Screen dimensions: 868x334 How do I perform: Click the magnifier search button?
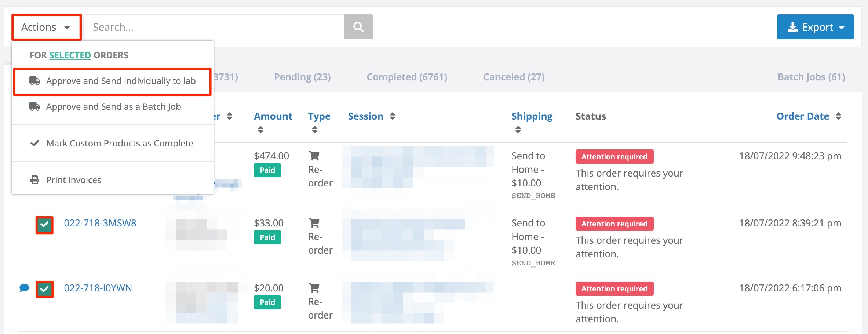click(x=358, y=27)
